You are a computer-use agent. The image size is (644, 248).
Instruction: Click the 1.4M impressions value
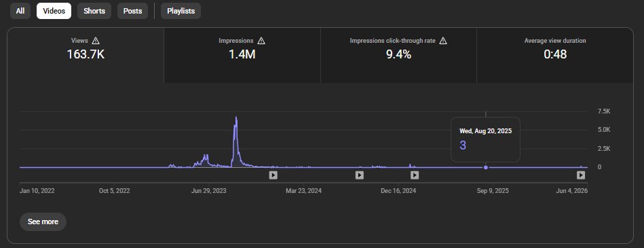tap(242, 54)
